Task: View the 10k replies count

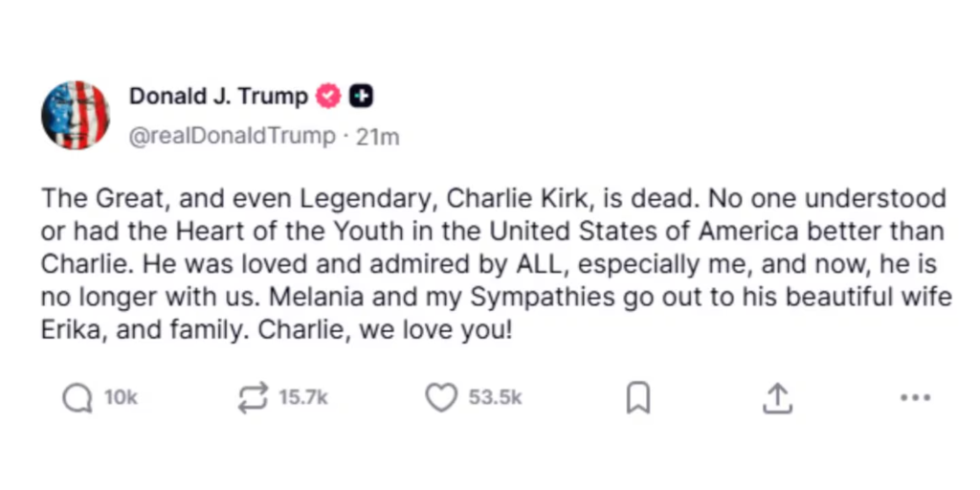Action: click(x=121, y=398)
